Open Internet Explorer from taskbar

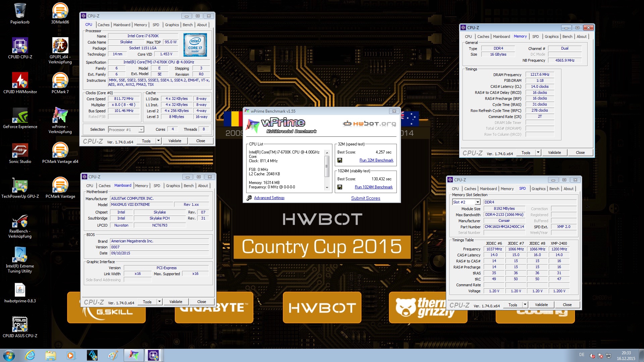[x=30, y=355]
